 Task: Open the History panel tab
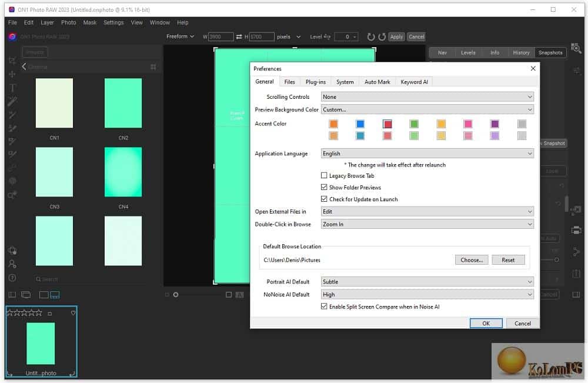click(521, 52)
